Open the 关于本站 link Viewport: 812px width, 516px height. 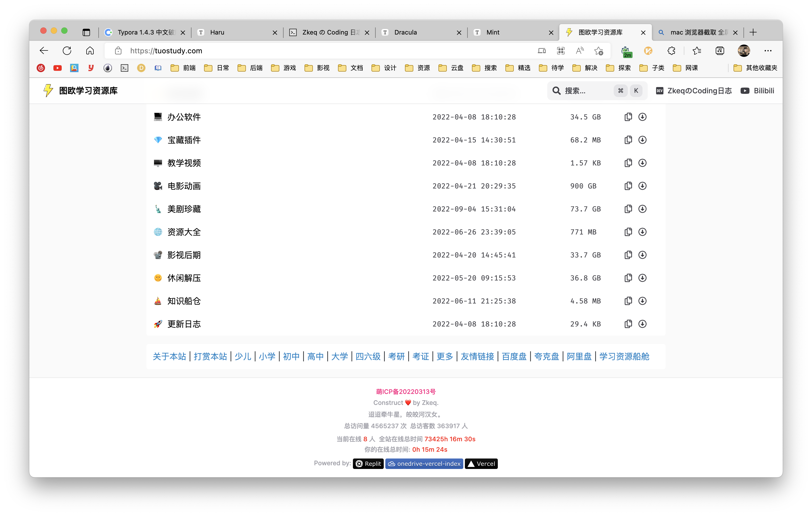point(169,357)
